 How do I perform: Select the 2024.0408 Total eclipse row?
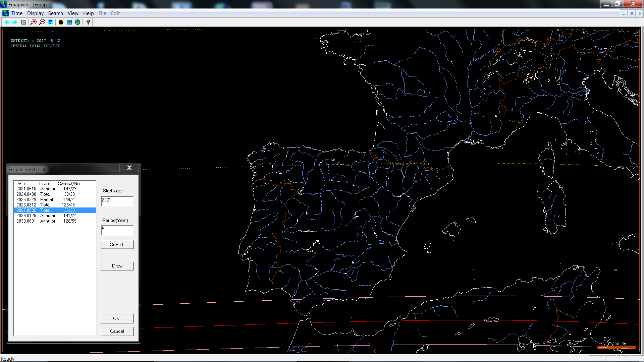coord(55,194)
